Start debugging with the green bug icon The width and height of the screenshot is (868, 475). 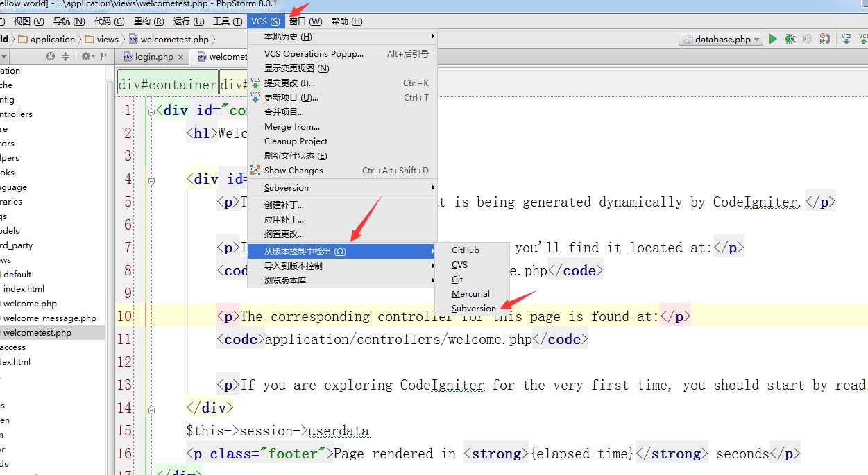click(790, 40)
